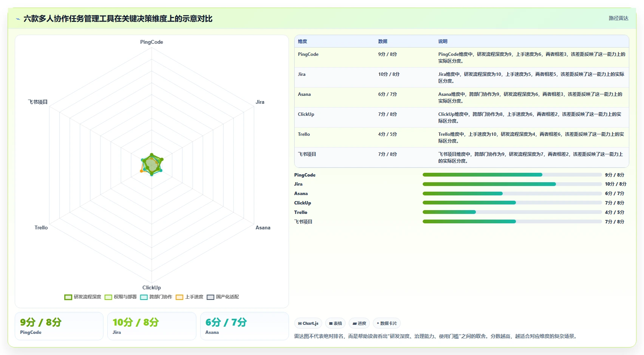The width and height of the screenshot is (644, 355).
Task: Open the PingCode 9分 / 8分 score card
Action: [59, 326]
